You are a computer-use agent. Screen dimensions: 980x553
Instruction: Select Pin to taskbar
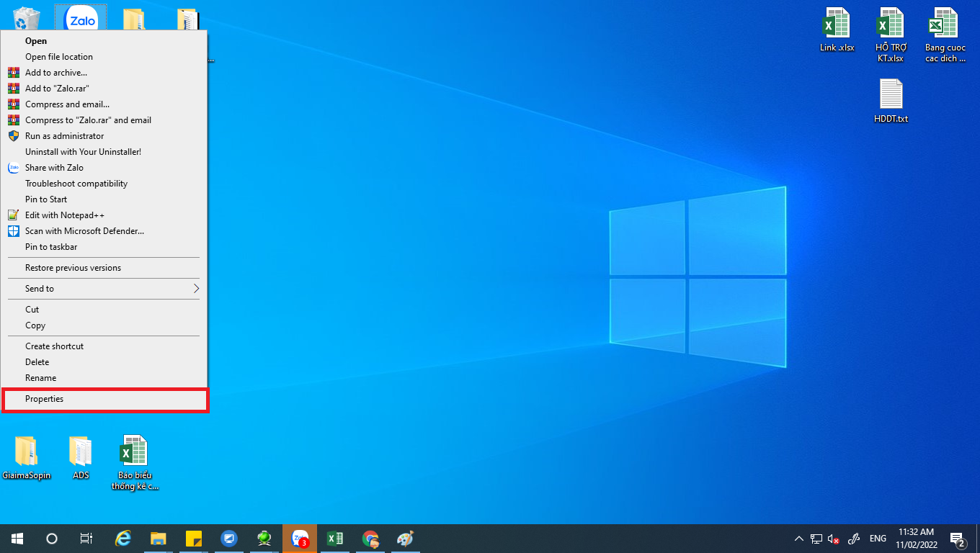(104, 247)
